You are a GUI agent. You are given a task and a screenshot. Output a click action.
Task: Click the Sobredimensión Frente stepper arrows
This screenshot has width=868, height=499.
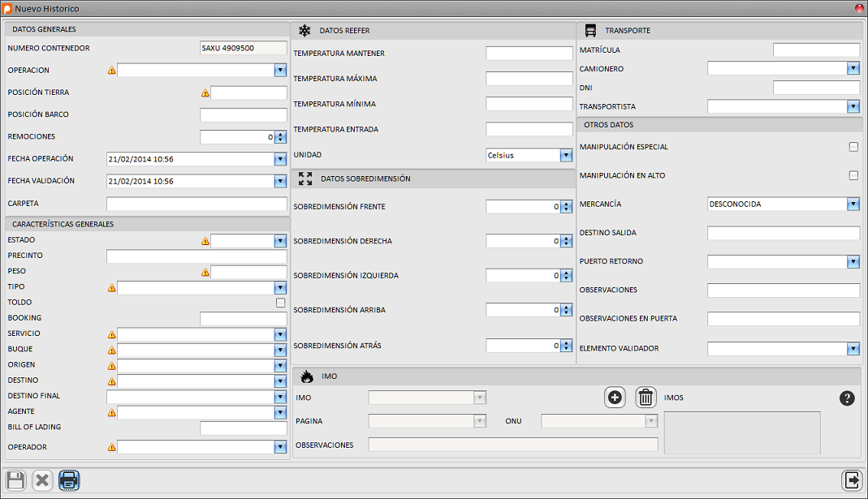566,207
